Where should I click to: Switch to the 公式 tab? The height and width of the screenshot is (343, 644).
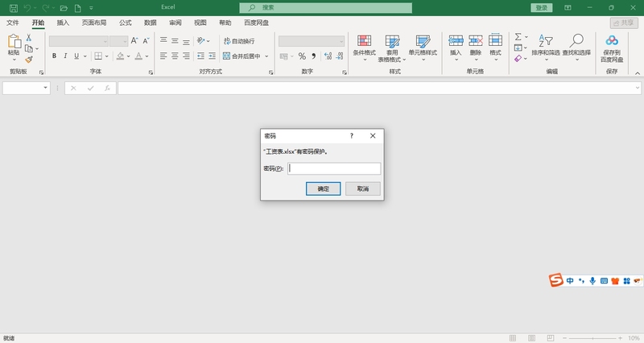[x=126, y=23]
